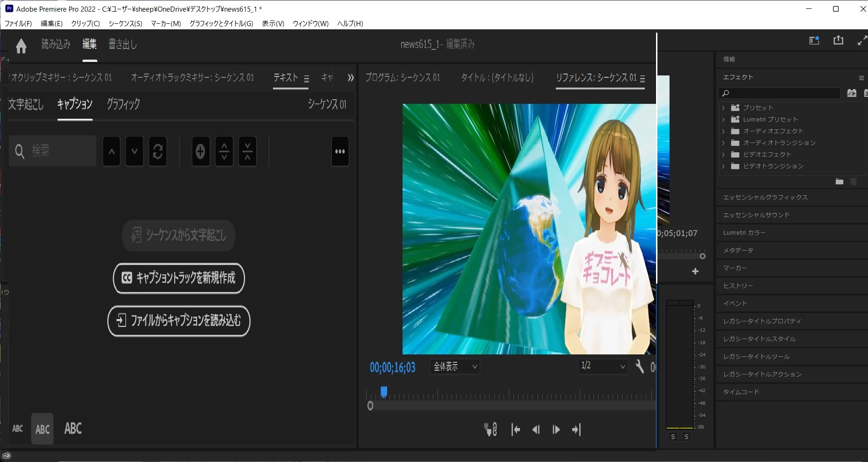868x462 pixels.
Task: Open the 1/2 playback resolution dropdown
Action: (602, 366)
